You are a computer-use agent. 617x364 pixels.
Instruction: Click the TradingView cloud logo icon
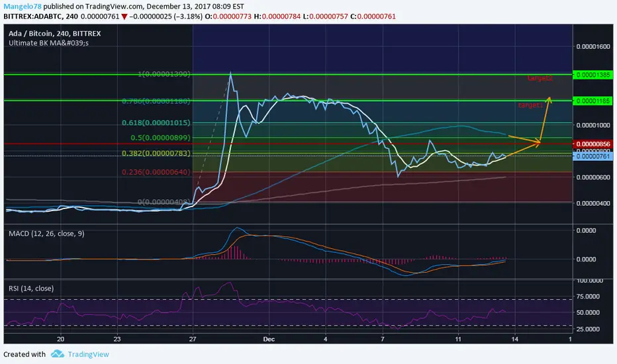pos(58,354)
